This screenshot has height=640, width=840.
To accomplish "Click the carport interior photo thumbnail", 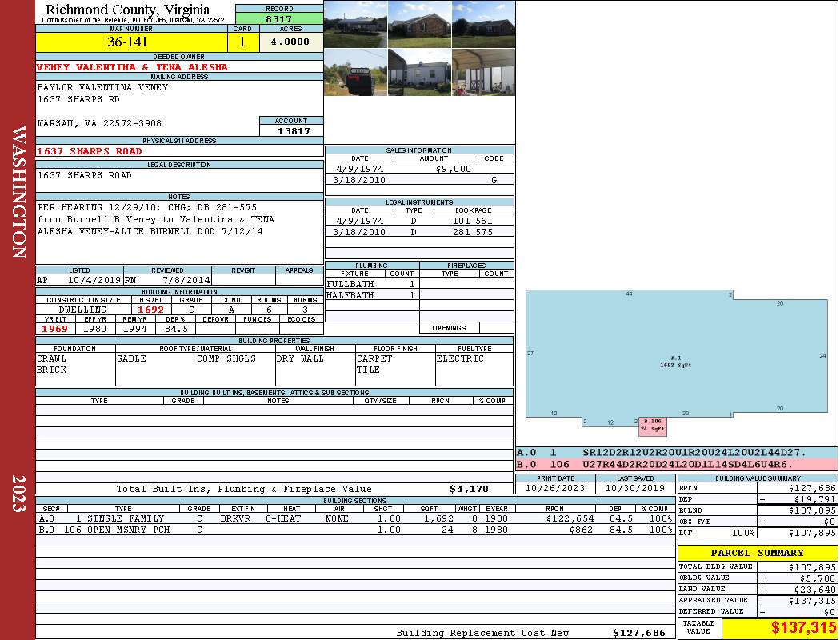I will (x=483, y=72).
